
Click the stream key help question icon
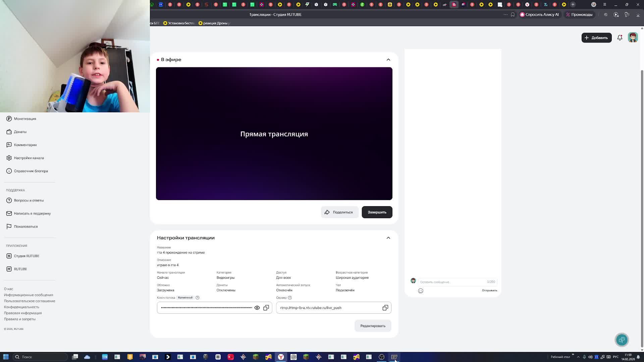click(x=198, y=298)
